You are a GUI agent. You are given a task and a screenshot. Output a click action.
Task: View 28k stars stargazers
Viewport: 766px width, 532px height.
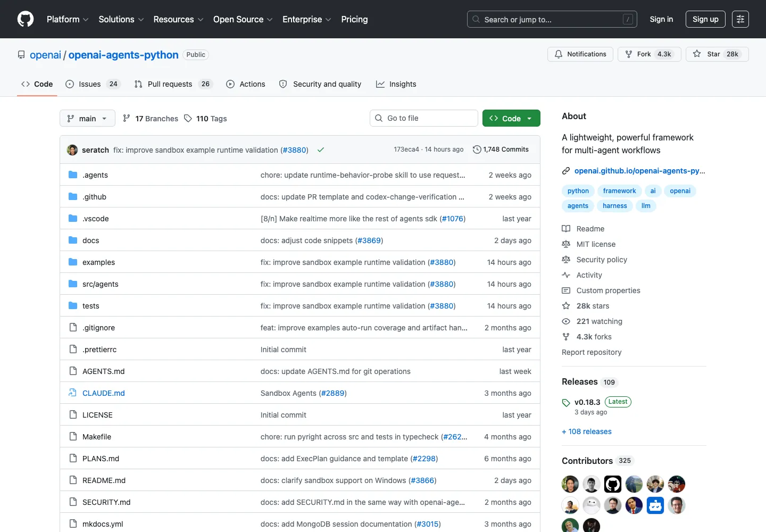(x=586, y=306)
